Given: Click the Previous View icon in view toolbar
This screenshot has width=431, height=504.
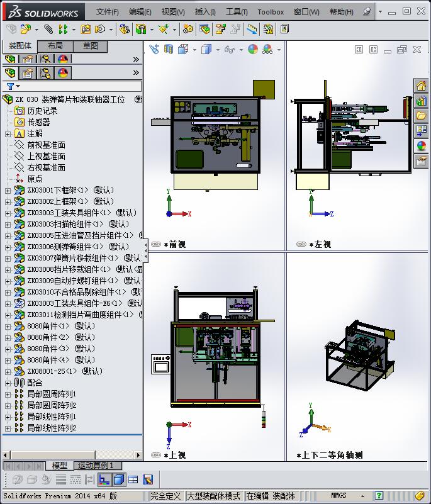Looking at the screenshot, I should [x=154, y=50].
